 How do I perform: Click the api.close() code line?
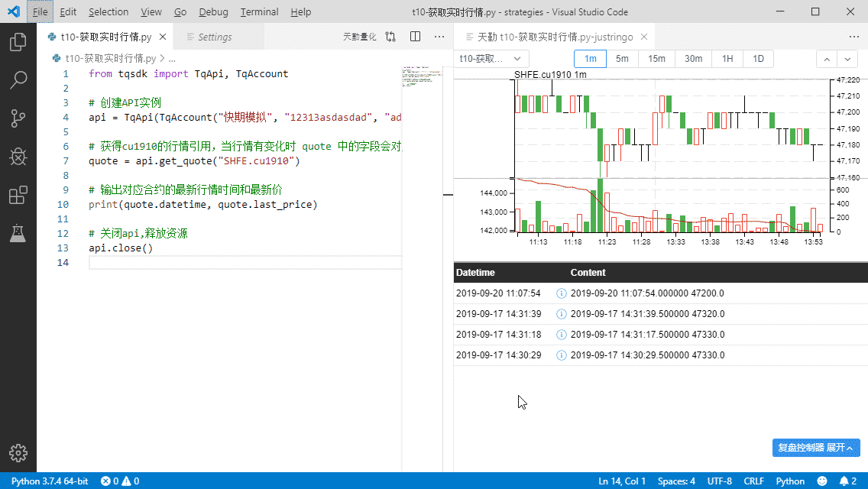(121, 248)
